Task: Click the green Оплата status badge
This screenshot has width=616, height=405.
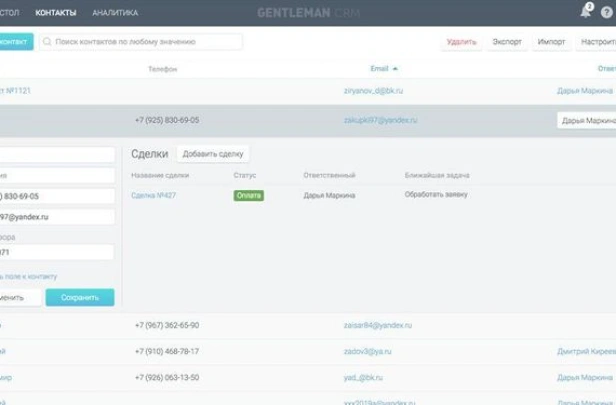Action: [x=248, y=195]
